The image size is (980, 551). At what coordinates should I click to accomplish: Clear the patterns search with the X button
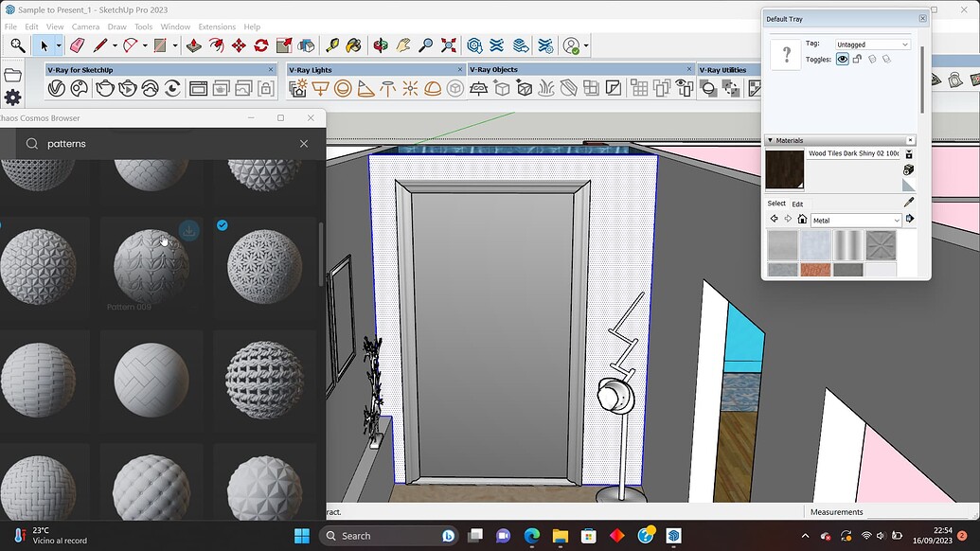point(303,142)
